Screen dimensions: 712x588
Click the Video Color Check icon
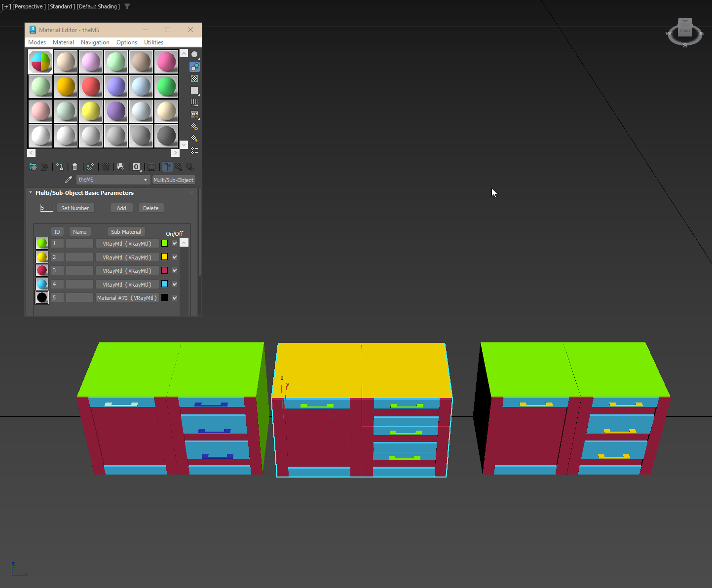[x=194, y=102]
